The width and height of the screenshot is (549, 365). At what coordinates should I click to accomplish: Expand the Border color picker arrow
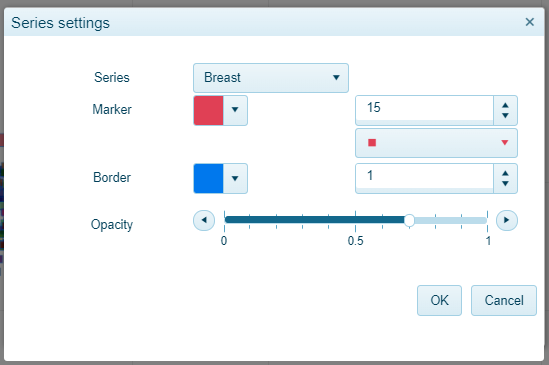click(235, 178)
